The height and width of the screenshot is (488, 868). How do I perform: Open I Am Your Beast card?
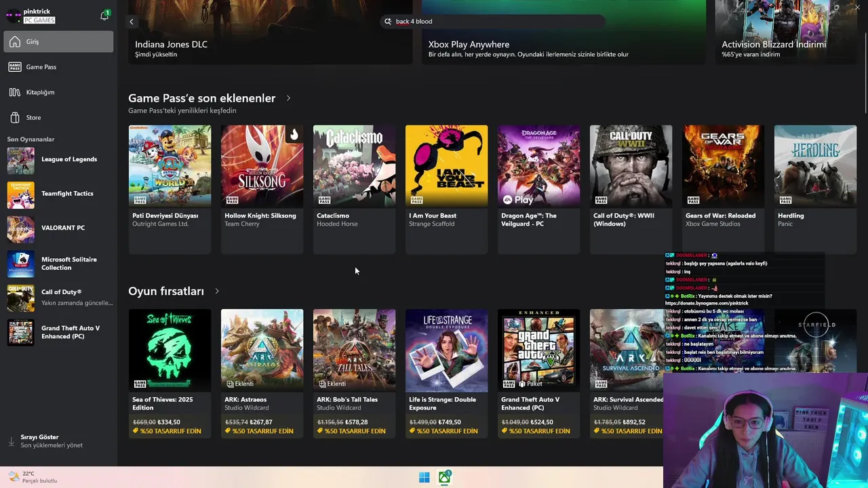pyautogui.click(x=446, y=189)
